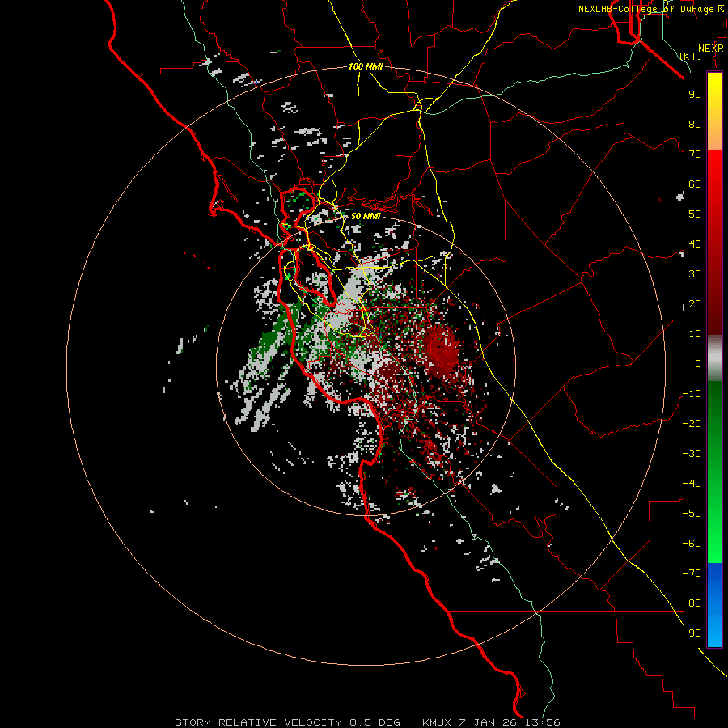This screenshot has height=728, width=728.
Task: Select the -90 scale value
Action: click(692, 633)
